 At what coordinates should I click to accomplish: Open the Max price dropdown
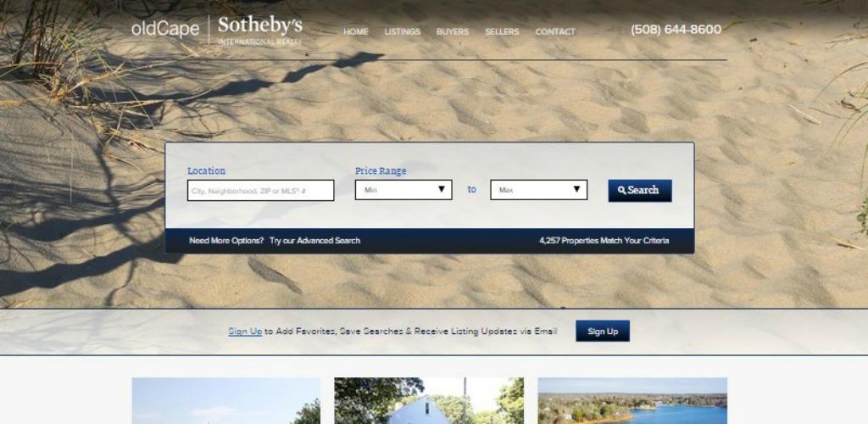[x=538, y=190]
